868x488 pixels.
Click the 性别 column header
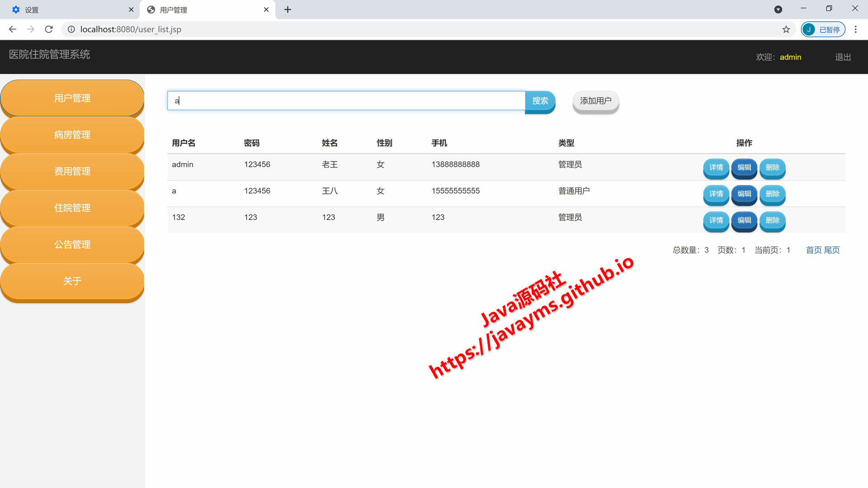click(384, 143)
